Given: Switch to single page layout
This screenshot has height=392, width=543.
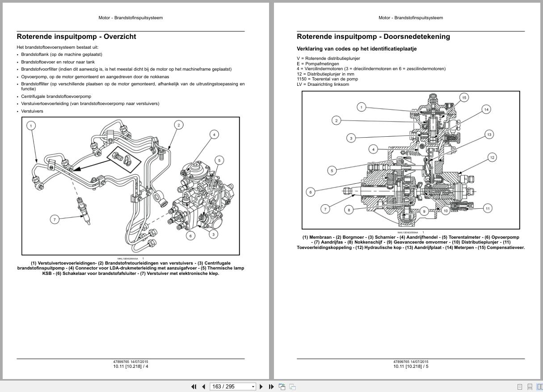Looking at the screenshot, I should tap(520, 387).
